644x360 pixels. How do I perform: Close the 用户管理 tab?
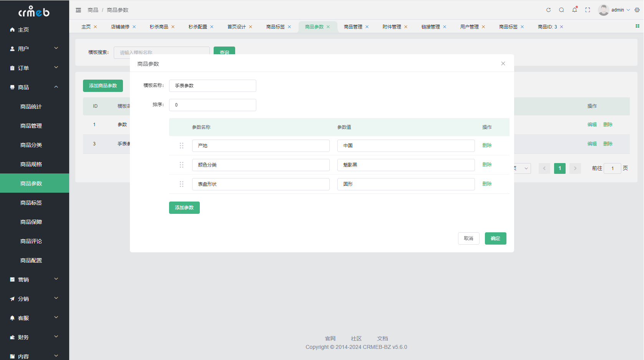[x=483, y=27]
